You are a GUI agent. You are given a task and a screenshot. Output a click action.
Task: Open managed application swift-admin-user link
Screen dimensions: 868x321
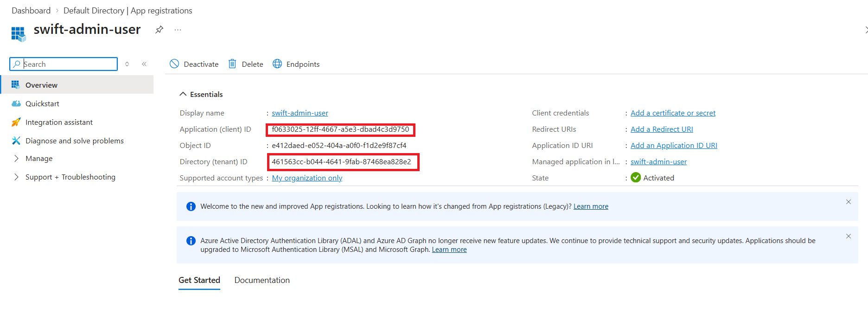coord(658,161)
